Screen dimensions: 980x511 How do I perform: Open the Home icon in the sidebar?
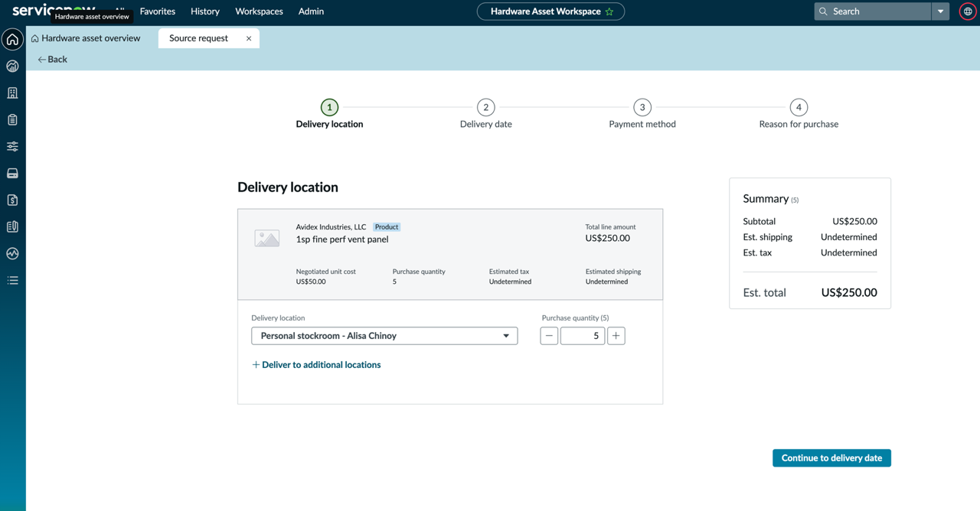click(x=12, y=40)
